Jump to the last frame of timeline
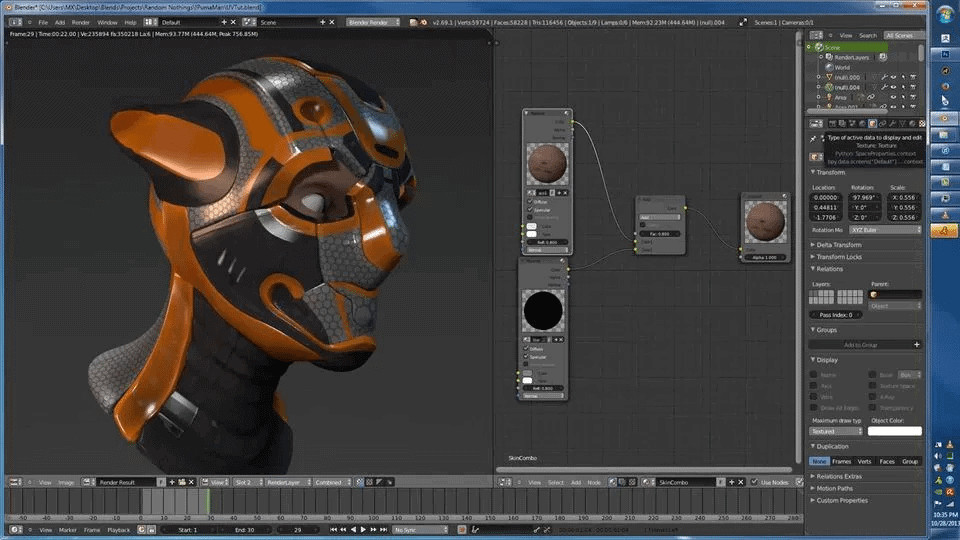The height and width of the screenshot is (540, 960). [384, 530]
